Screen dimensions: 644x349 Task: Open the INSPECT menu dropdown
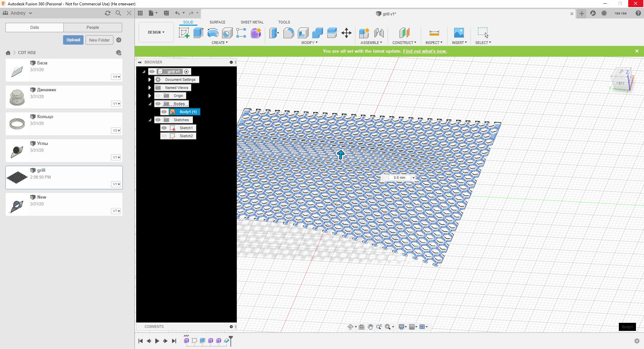434,43
